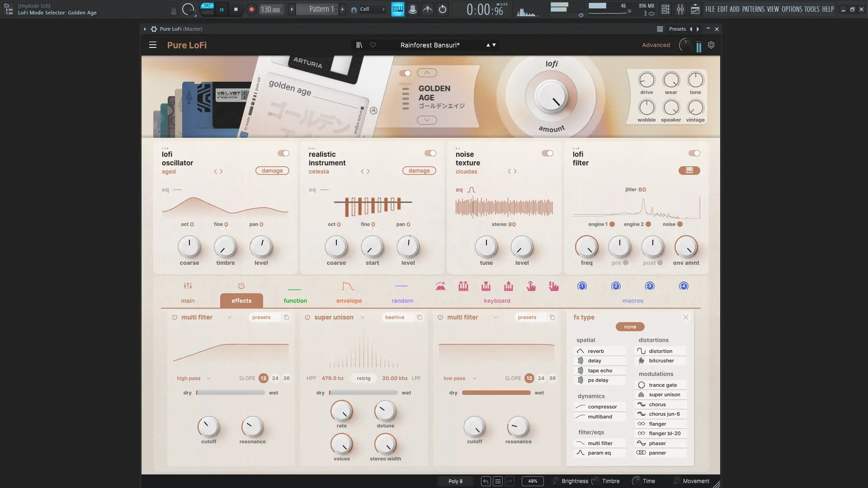Image resolution: width=868 pixels, height=488 pixels.
Task: Copy the super unison effect settings
Action: point(420,317)
